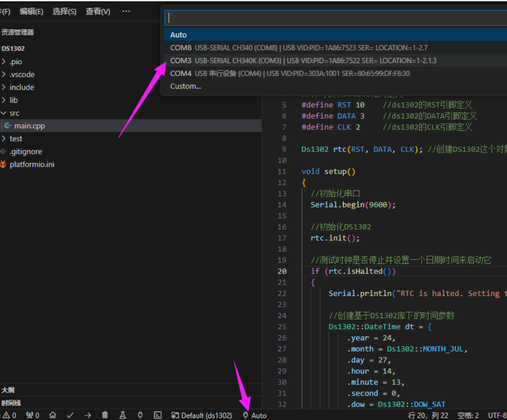Click the 空格: 2 indentation setting
The image size is (507, 420).
coord(468,415)
